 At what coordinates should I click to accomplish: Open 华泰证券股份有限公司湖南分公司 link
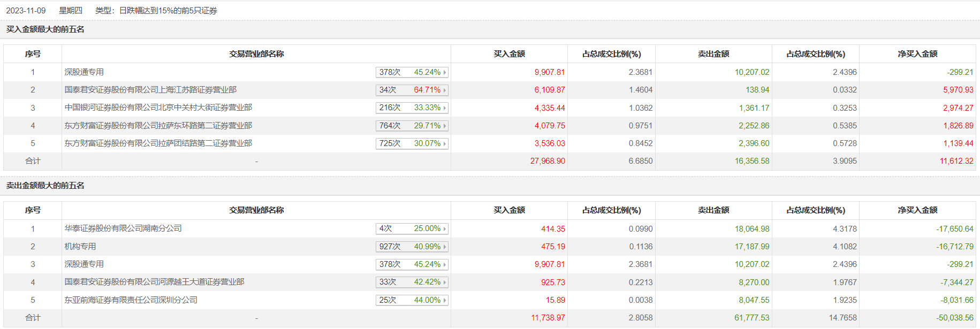coord(123,228)
